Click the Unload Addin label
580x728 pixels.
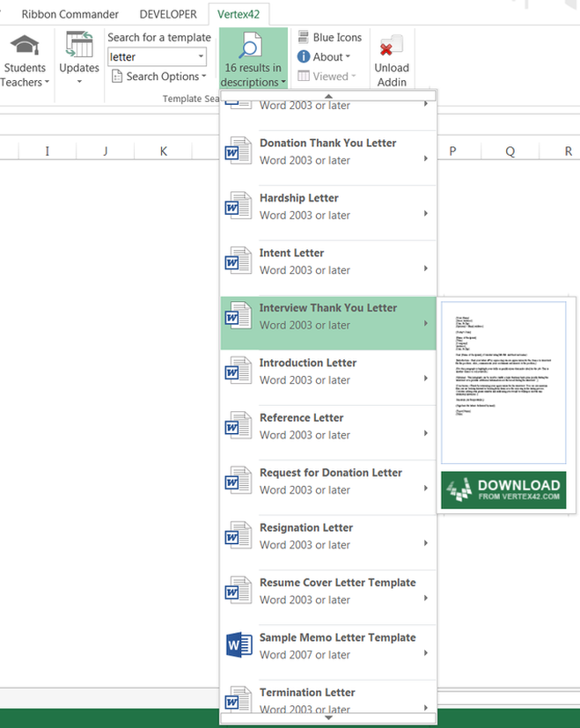(392, 75)
